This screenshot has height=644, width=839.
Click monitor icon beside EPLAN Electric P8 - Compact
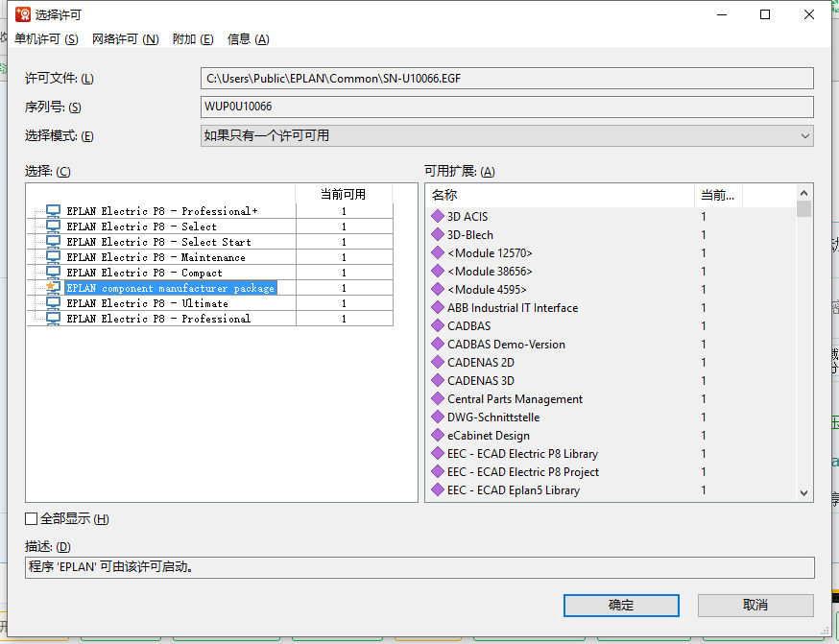tap(53, 273)
